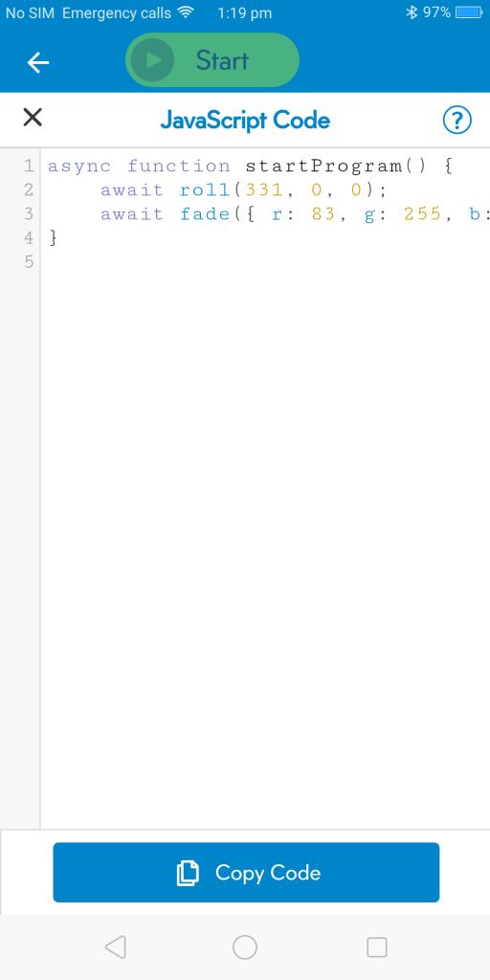Open the help question mark icon
Image resolution: width=490 pixels, height=980 pixels.
pos(457,120)
